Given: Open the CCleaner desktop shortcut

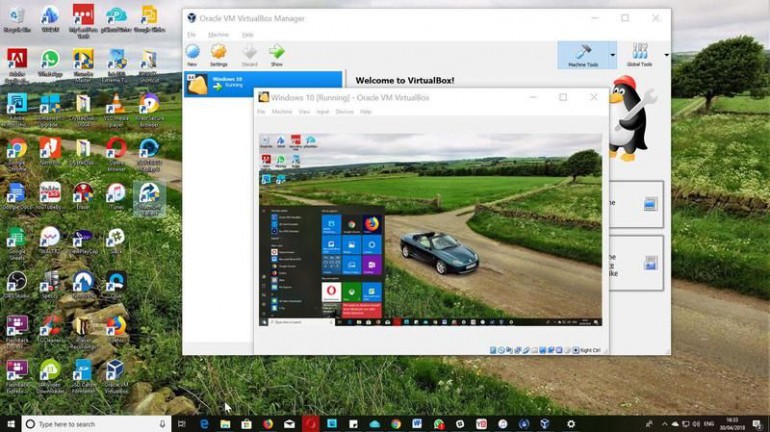Looking at the screenshot, I should (x=50, y=328).
